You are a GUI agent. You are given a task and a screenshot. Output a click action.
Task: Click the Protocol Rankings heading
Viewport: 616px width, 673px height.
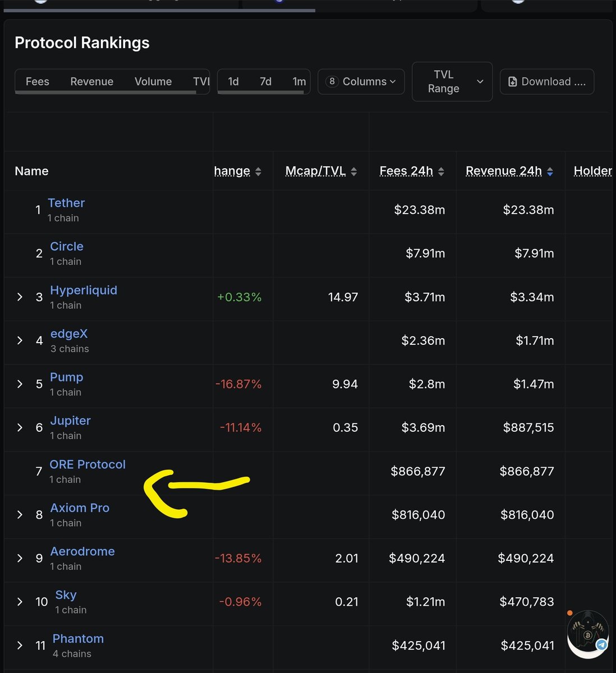82,43
